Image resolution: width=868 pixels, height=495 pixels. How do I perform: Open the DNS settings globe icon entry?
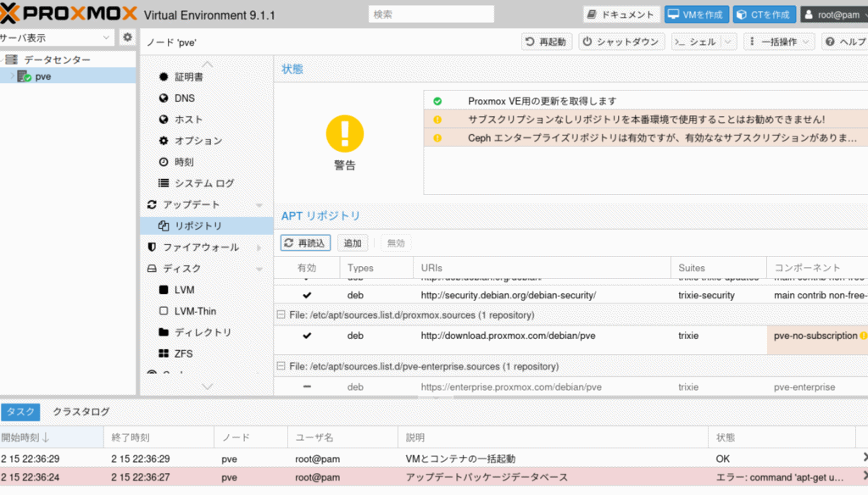point(184,97)
